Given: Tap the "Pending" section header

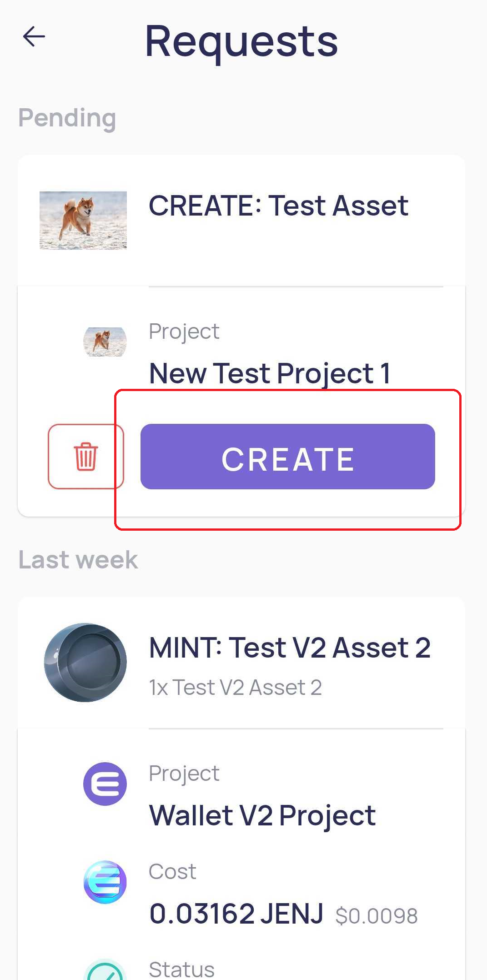Looking at the screenshot, I should click(x=67, y=118).
